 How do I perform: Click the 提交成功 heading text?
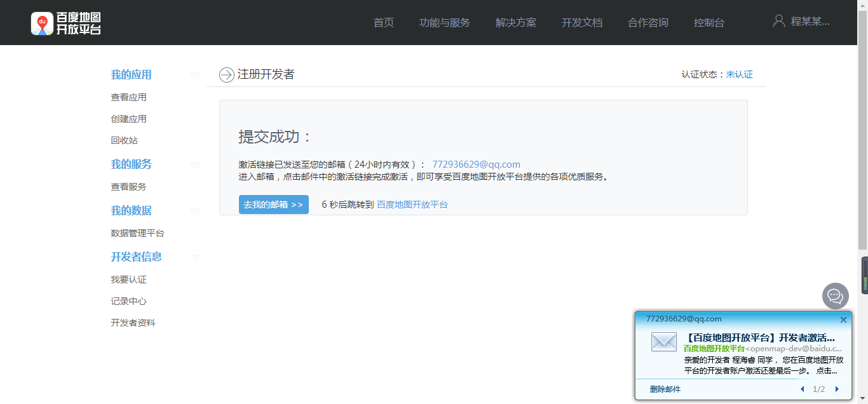275,137
